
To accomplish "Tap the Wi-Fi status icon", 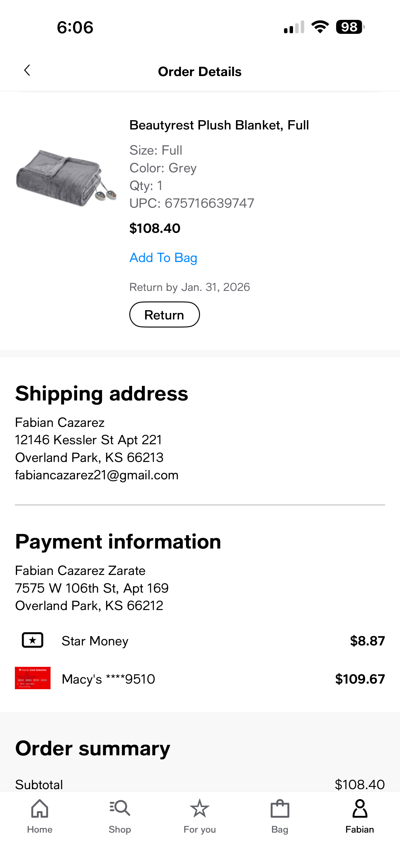I will point(320,27).
